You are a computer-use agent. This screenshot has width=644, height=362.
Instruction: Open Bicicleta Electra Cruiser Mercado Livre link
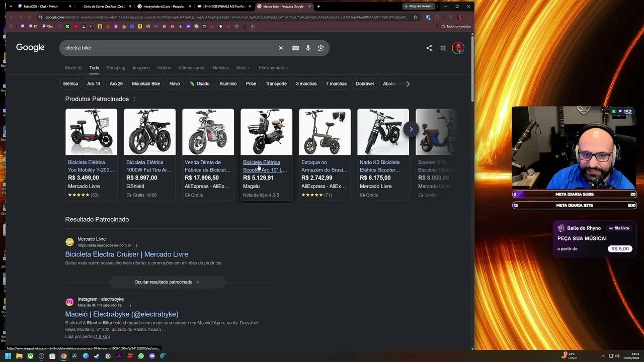pos(127,254)
